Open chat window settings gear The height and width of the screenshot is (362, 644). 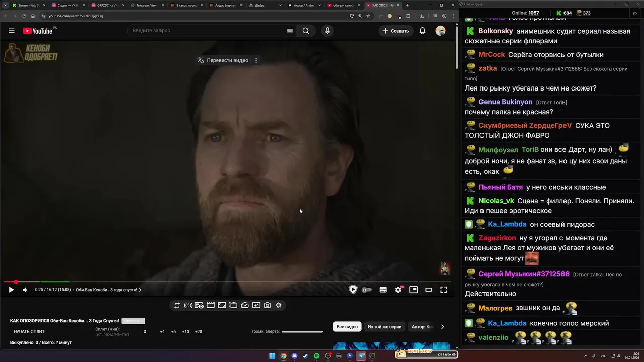point(635,13)
